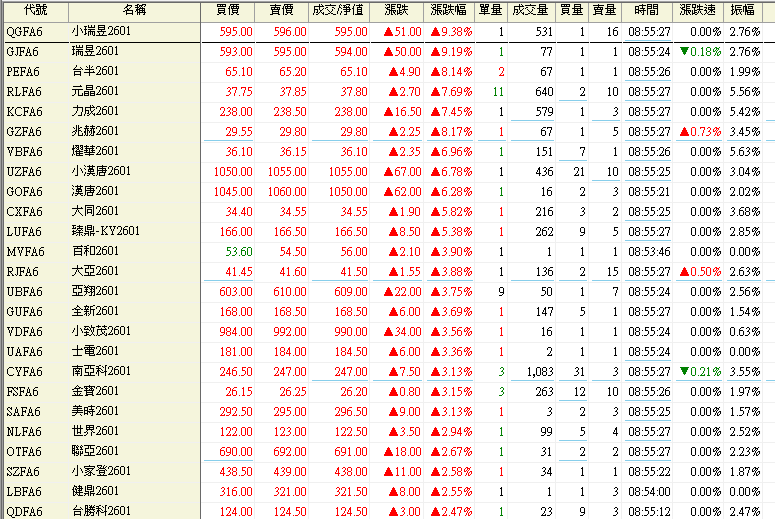The height and width of the screenshot is (519, 775).
Task: Select the 成交/淨值 column header
Action: click(x=339, y=10)
